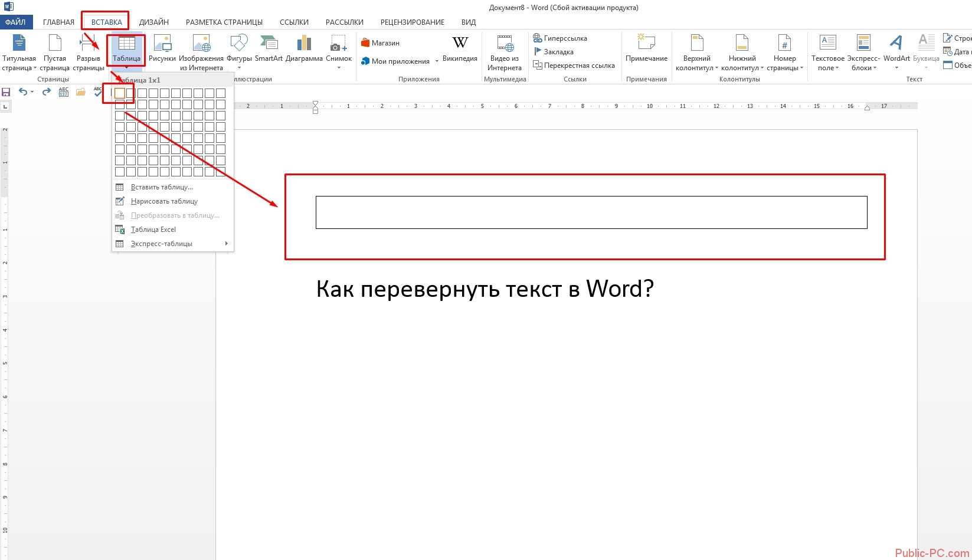Insert a Гиперссылка hyperlink
The width and height of the screenshot is (972, 560).
tap(560, 38)
